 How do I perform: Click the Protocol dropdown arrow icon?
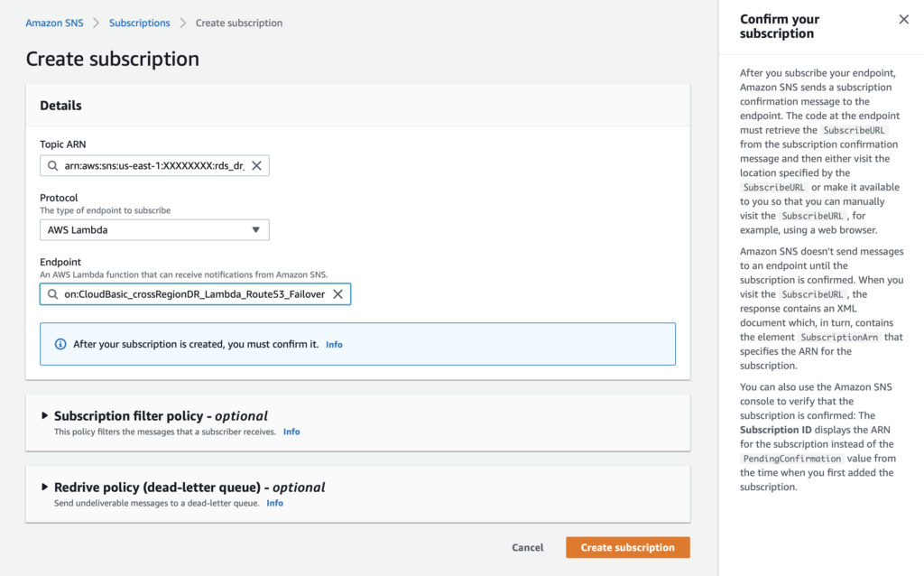(255, 229)
